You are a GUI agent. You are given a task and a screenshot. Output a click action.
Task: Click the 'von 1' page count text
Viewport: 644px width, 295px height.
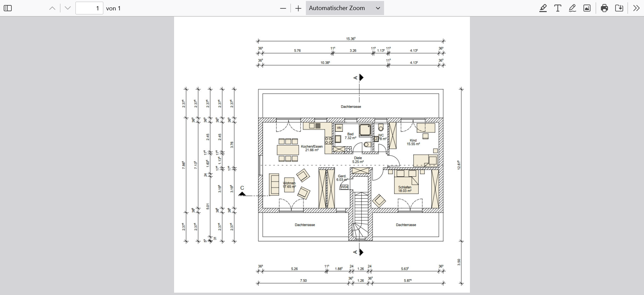pos(113,8)
